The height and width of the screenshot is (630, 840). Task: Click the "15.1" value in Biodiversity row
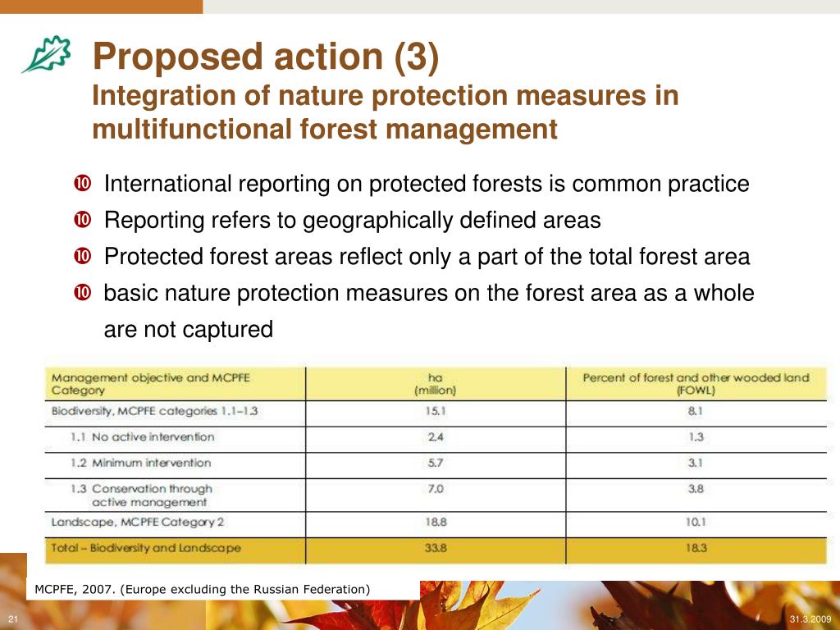(x=436, y=412)
